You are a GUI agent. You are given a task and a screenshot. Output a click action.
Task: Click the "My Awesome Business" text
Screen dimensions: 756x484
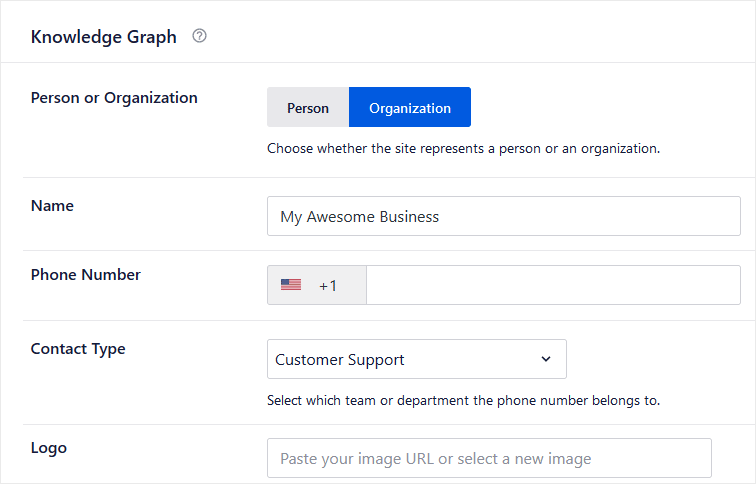(360, 216)
